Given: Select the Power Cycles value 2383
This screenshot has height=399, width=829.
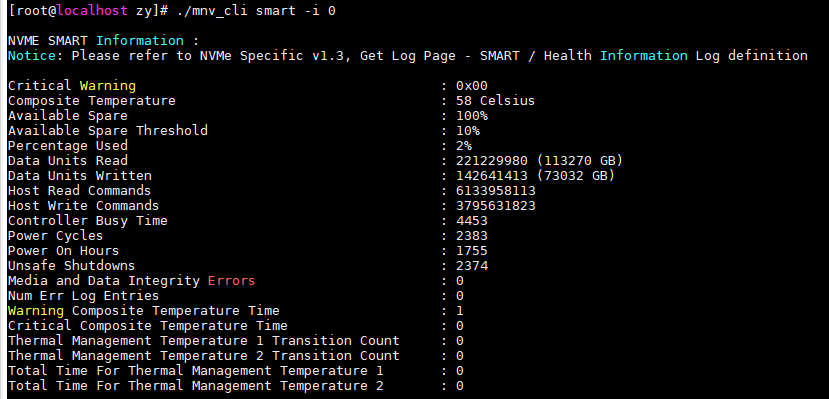Looking at the screenshot, I should 472,235.
